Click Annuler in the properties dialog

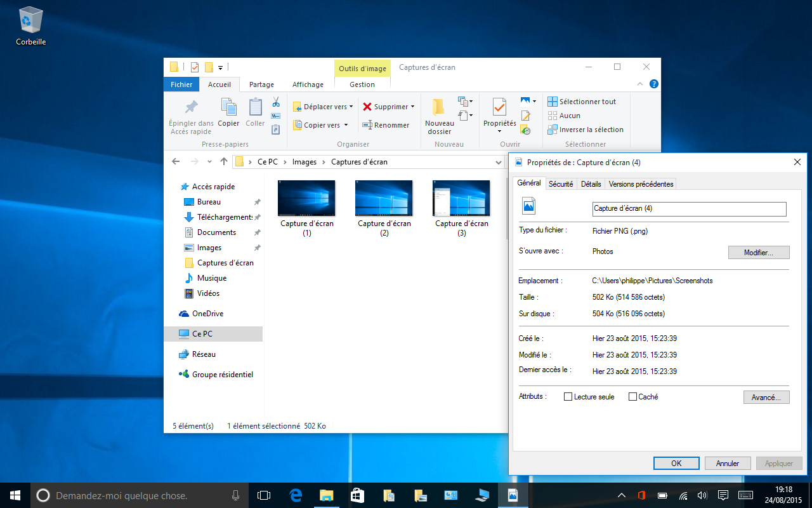(x=728, y=464)
